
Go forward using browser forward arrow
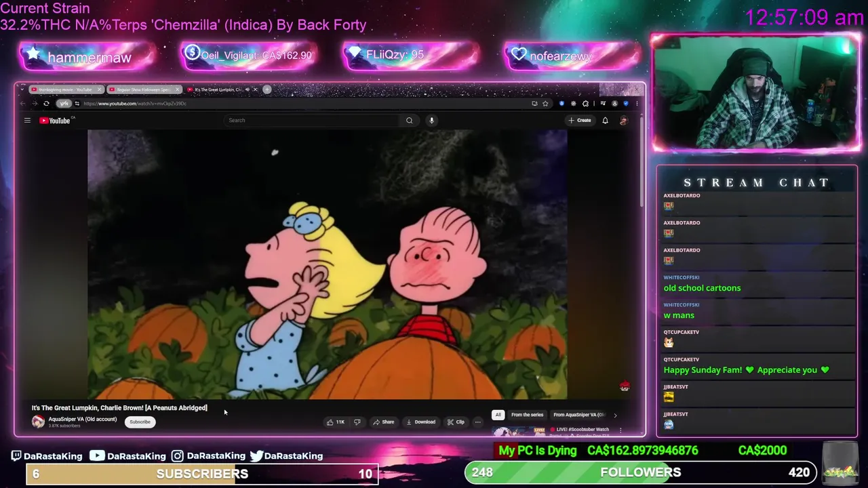click(35, 104)
